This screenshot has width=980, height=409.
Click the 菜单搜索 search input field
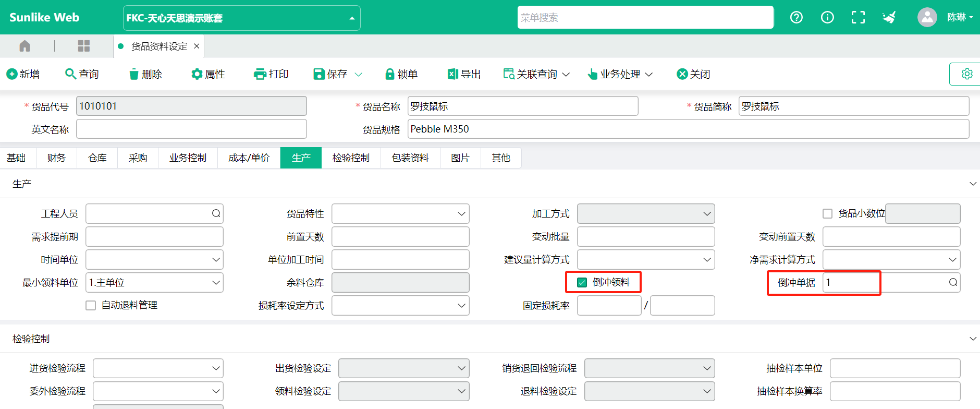pos(645,18)
